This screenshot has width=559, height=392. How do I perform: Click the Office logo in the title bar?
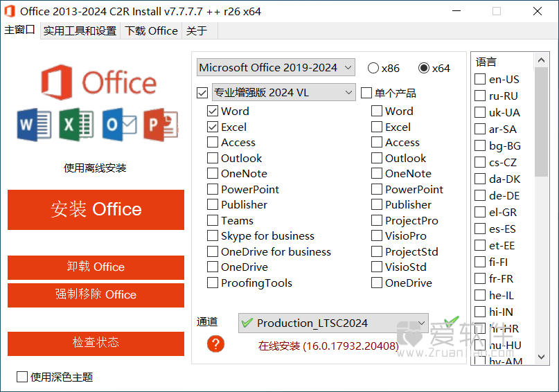point(10,11)
